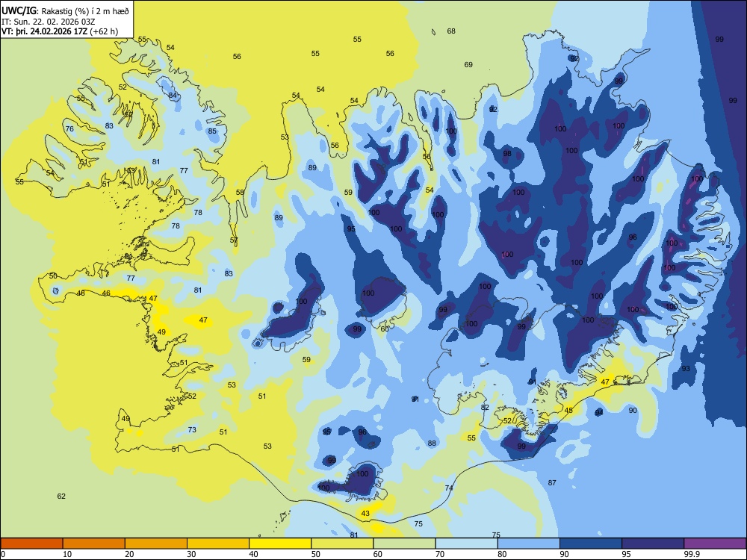This screenshot has height=560, width=747.
Task: Click the '80' tick label on the color scale
Action: [502, 554]
